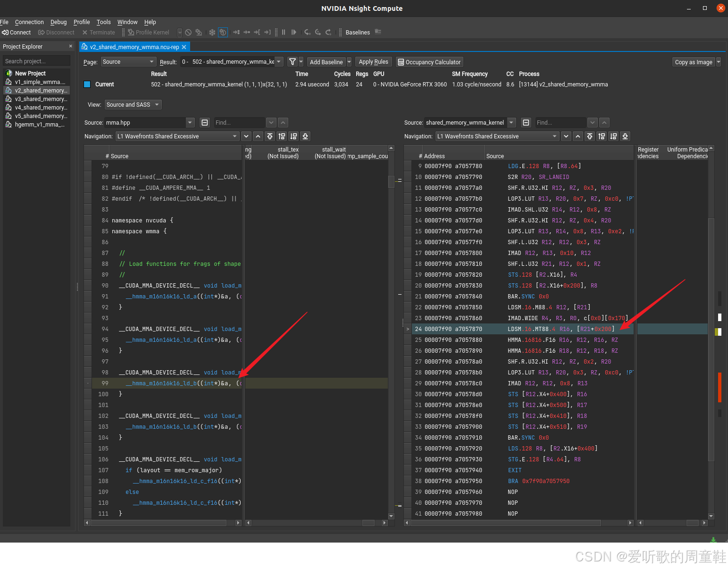
Task: Select hgemm_v1_mma report in Project Explorer
Action: [36, 125]
